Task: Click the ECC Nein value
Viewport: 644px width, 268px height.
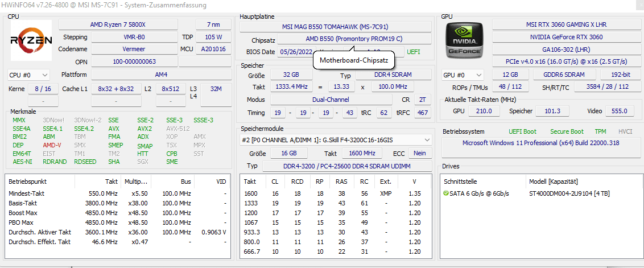Action: [420, 153]
